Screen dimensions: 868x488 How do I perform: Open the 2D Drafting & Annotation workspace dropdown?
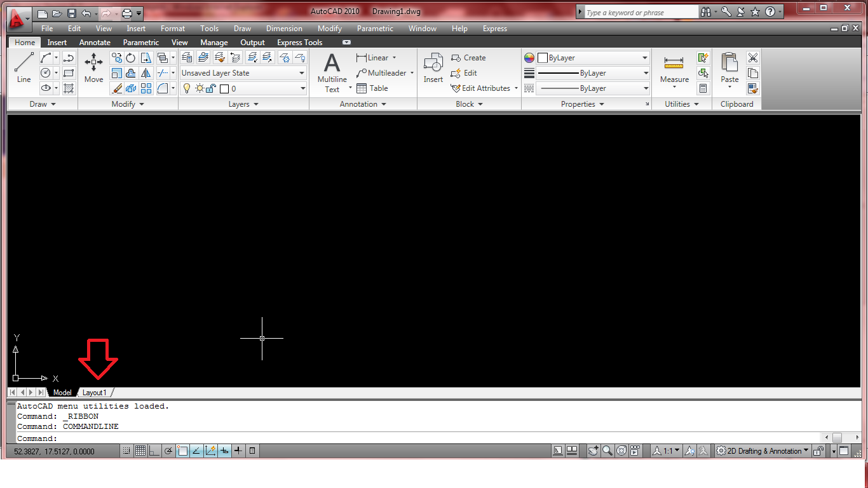761,451
